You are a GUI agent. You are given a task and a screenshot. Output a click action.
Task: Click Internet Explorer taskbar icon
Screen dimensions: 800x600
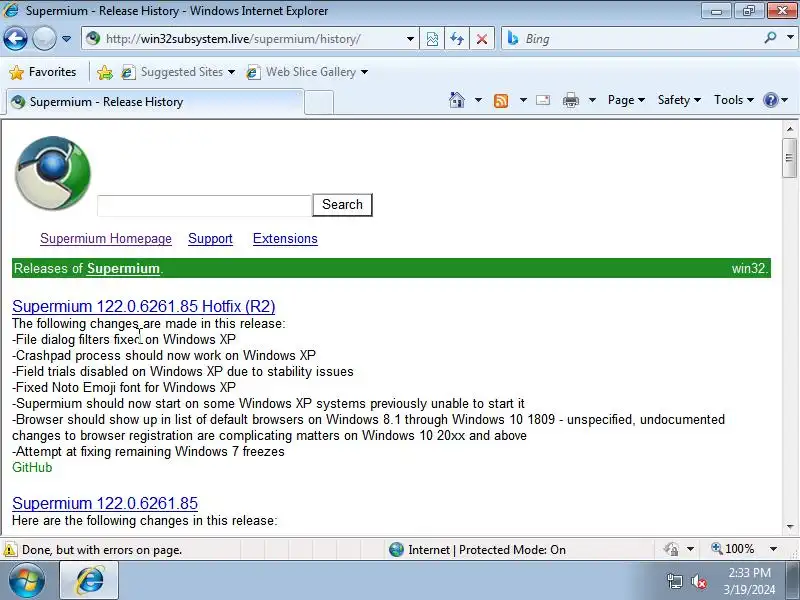(x=89, y=580)
